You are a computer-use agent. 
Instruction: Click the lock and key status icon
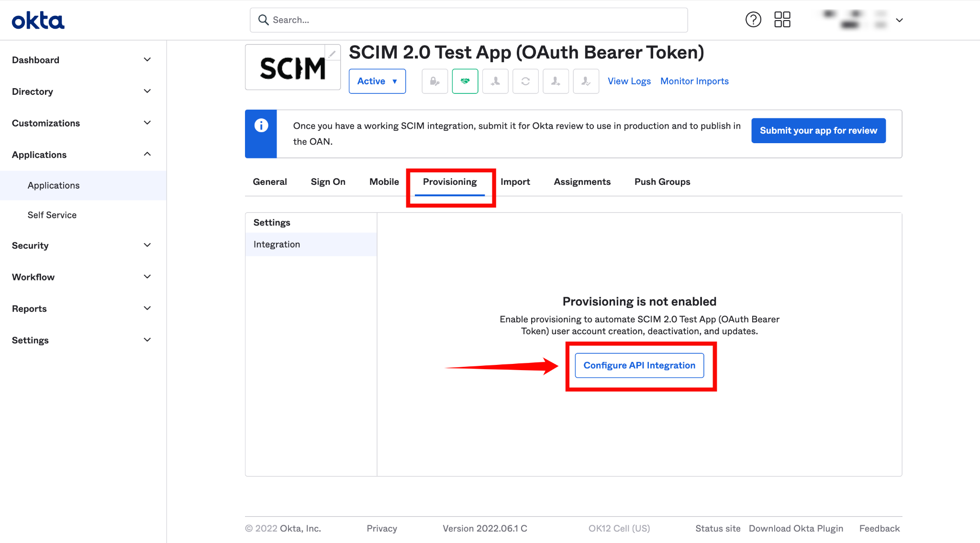click(x=434, y=81)
